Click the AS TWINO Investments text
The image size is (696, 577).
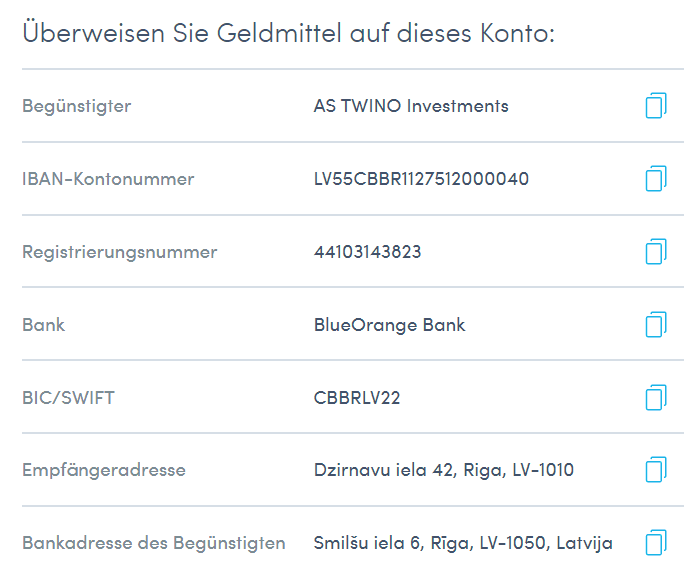(x=411, y=106)
